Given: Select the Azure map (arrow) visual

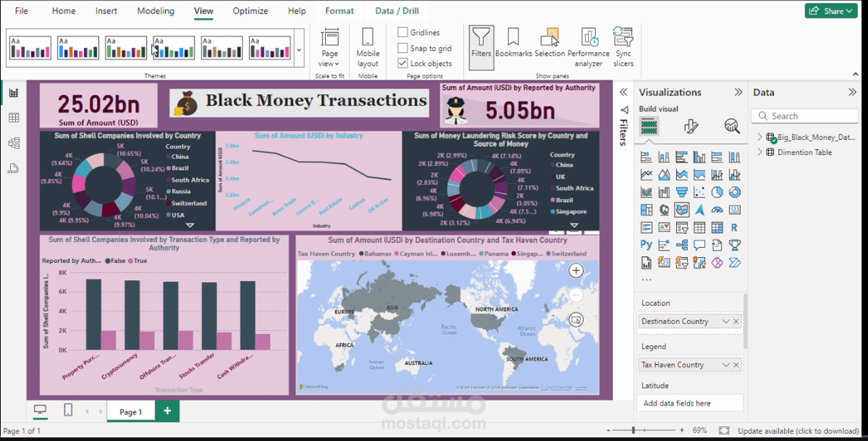Looking at the screenshot, I should [x=699, y=210].
